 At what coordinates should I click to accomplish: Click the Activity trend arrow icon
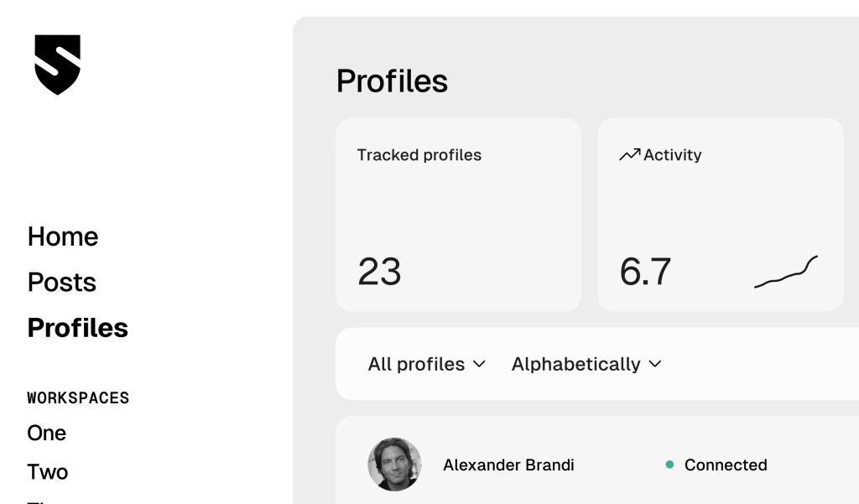pyautogui.click(x=629, y=155)
